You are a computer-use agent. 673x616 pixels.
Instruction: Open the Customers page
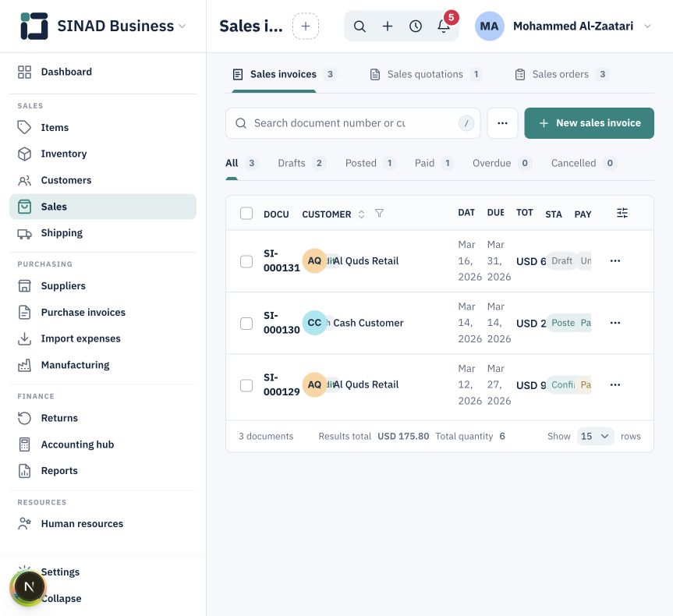click(x=103, y=180)
